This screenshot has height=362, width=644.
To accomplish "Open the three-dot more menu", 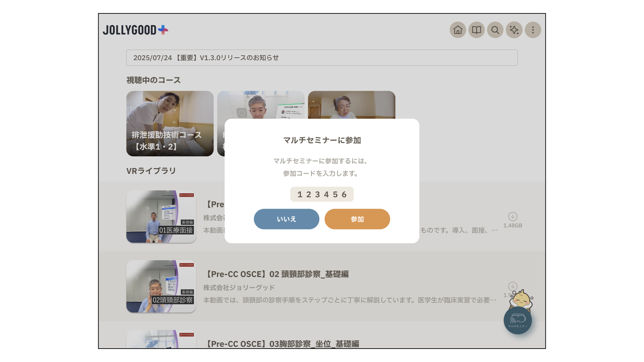I will 533,30.
